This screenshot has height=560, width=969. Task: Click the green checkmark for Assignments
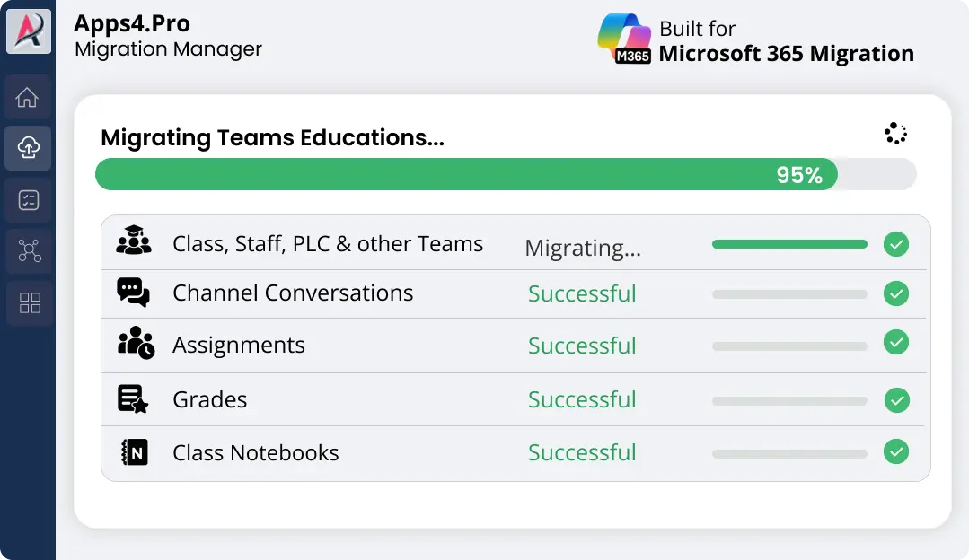point(895,342)
